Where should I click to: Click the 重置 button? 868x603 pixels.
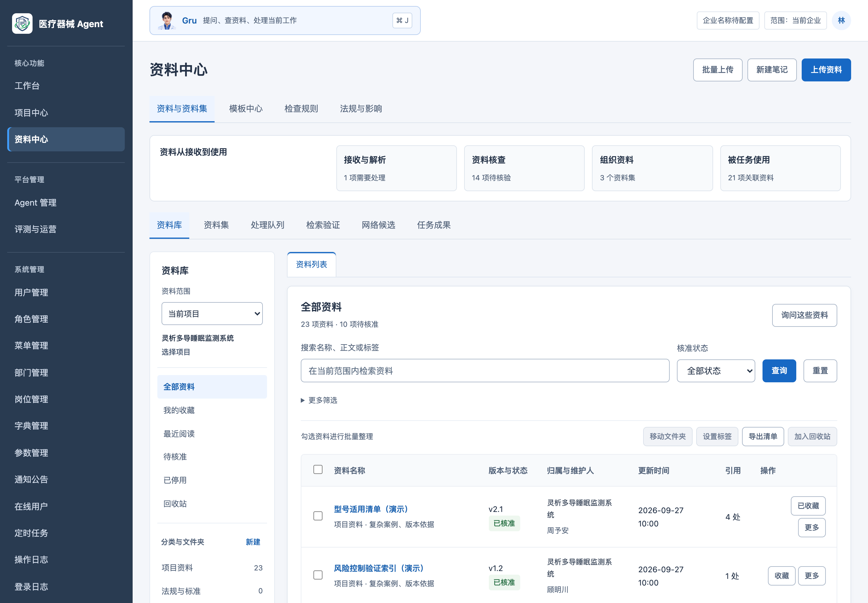tap(820, 371)
